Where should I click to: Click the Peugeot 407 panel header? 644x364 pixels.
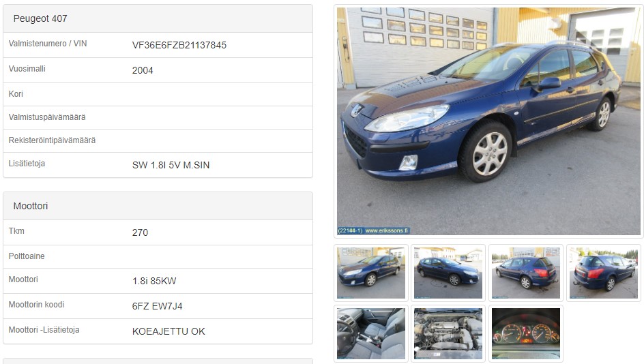click(158, 18)
